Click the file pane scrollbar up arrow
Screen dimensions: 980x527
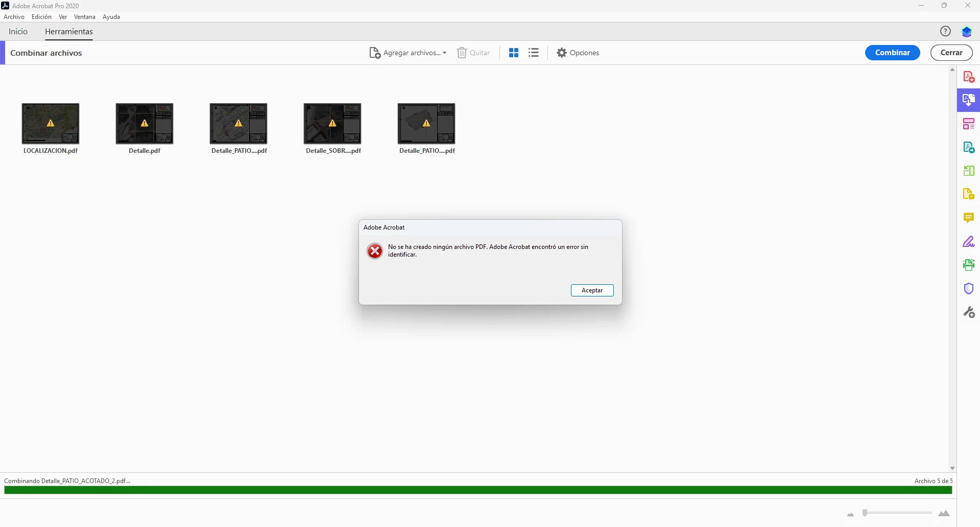(x=952, y=70)
